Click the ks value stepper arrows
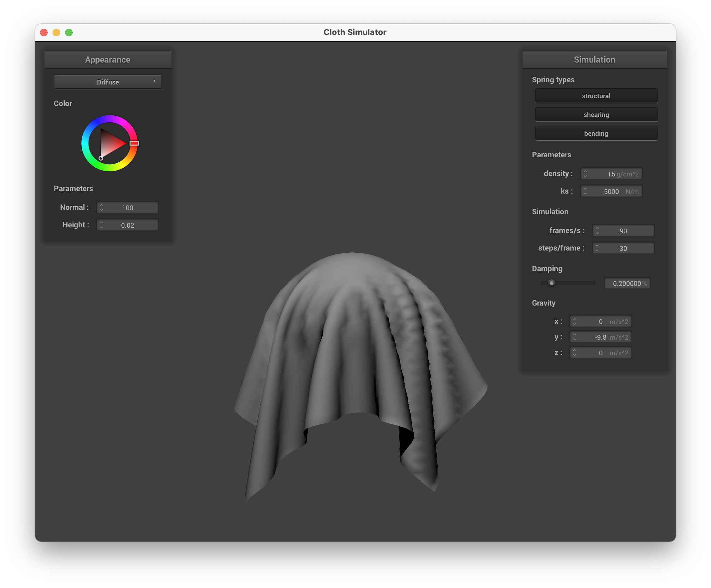The height and width of the screenshot is (588, 711). [x=585, y=191]
